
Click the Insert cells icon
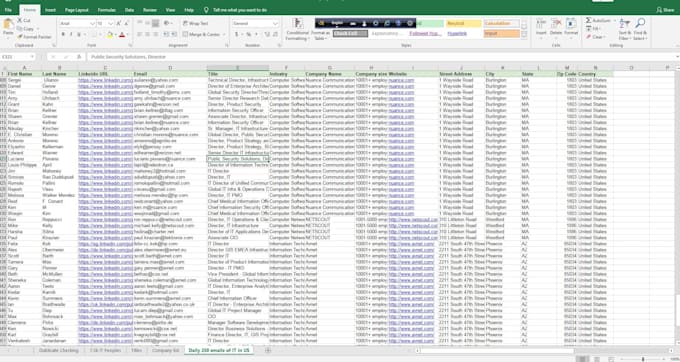[x=541, y=24]
